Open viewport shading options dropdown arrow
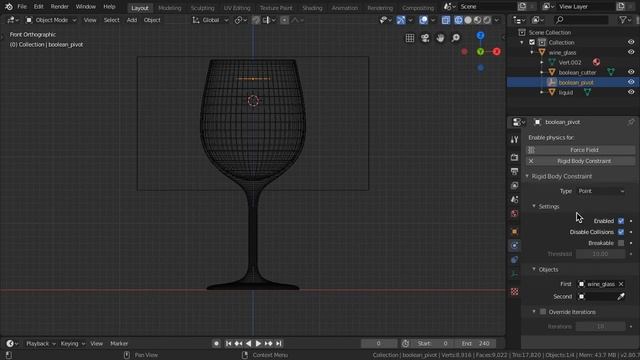 pos(496,20)
